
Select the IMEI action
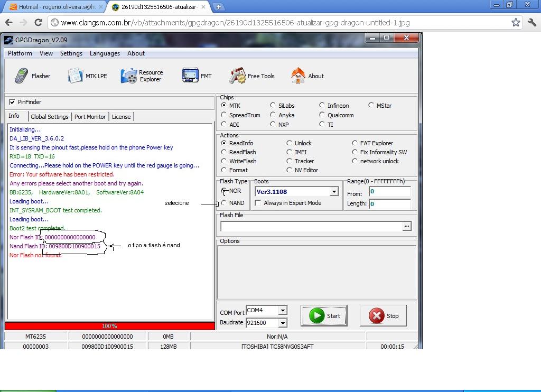(x=289, y=152)
